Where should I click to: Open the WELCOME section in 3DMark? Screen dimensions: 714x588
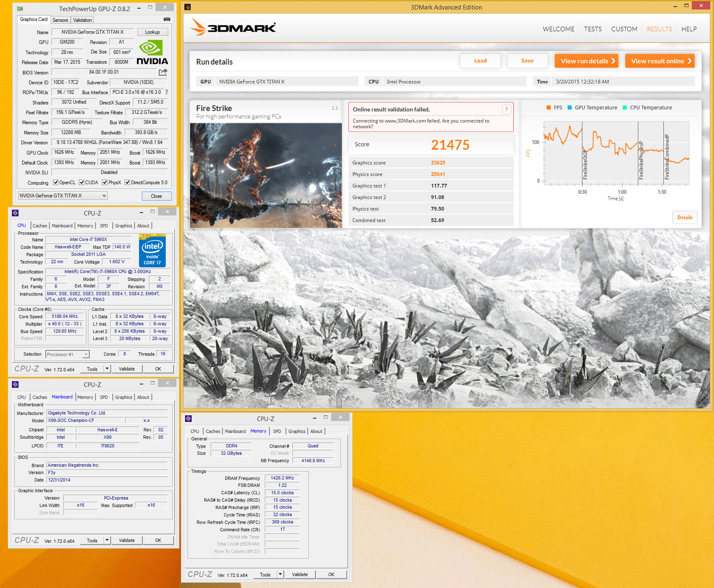(559, 29)
